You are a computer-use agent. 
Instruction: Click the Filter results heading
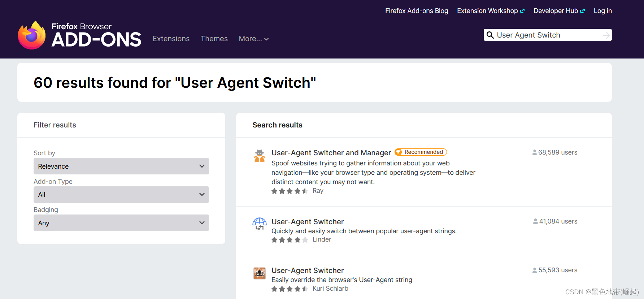[55, 125]
